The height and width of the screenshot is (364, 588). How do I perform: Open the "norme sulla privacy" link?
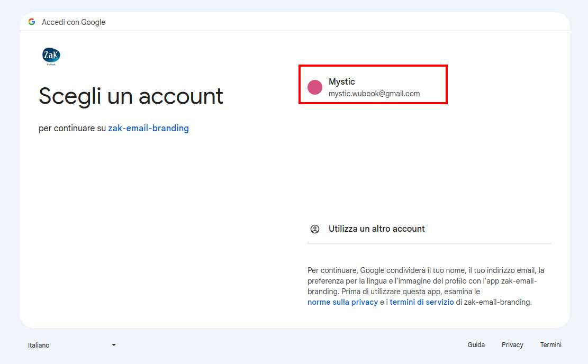coord(342,302)
